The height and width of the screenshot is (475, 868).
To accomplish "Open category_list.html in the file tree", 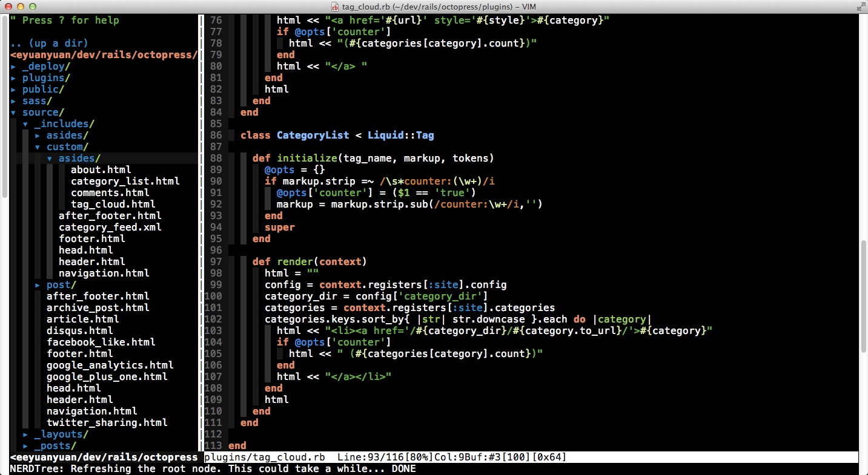I will (125, 182).
